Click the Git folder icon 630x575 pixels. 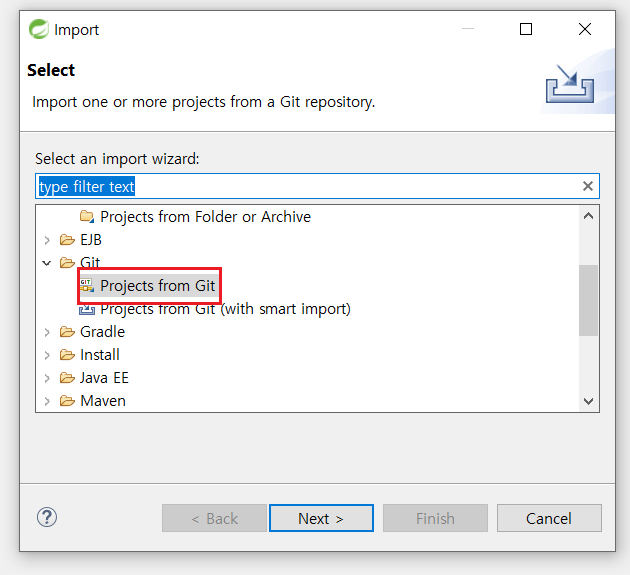(67, 263)
